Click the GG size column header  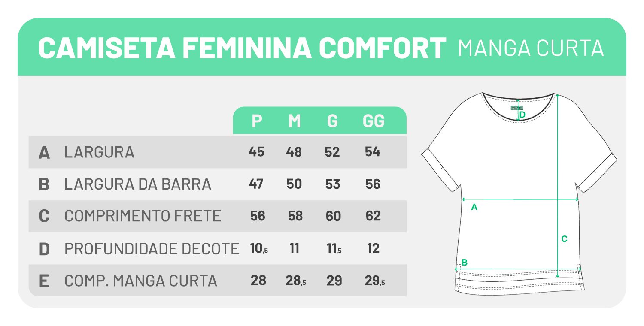coord(374,121)
